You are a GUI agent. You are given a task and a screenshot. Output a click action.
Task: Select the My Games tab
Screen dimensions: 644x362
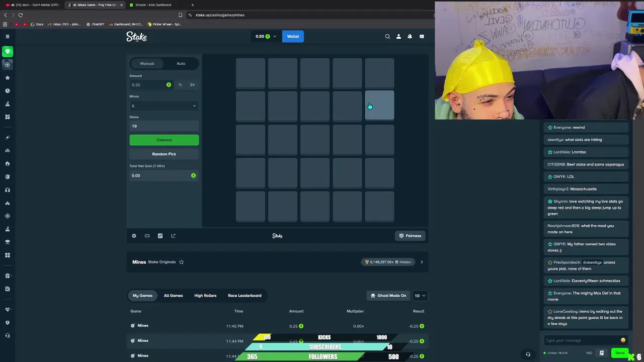click(142, 296)
